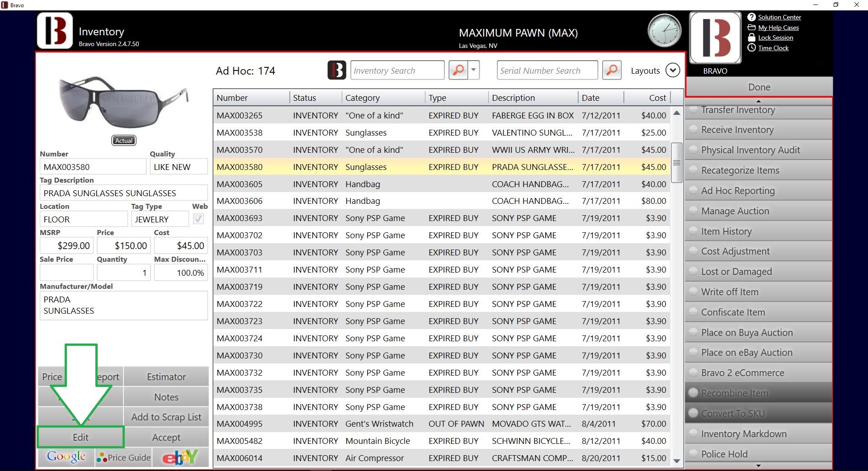Screen dimensions: 868x471
Task: Click the scroll up arrow of inventory table
Action: (x=677, y=113)
